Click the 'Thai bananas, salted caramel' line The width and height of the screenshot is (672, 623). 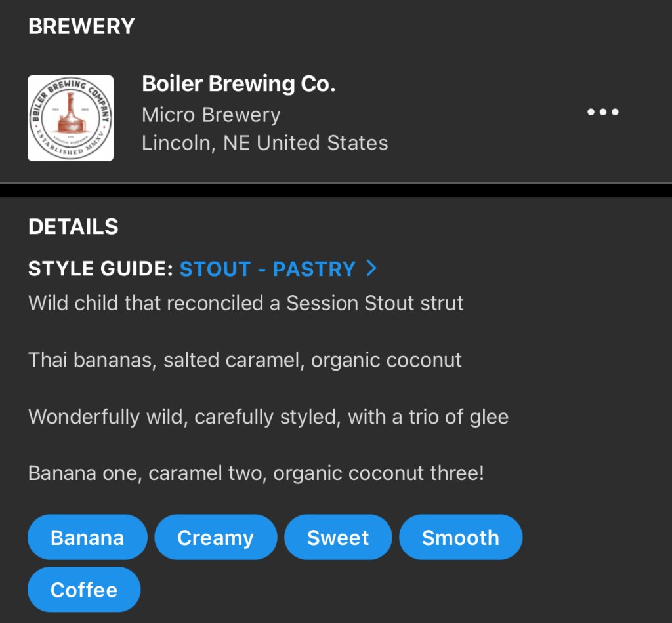point(245,360)
